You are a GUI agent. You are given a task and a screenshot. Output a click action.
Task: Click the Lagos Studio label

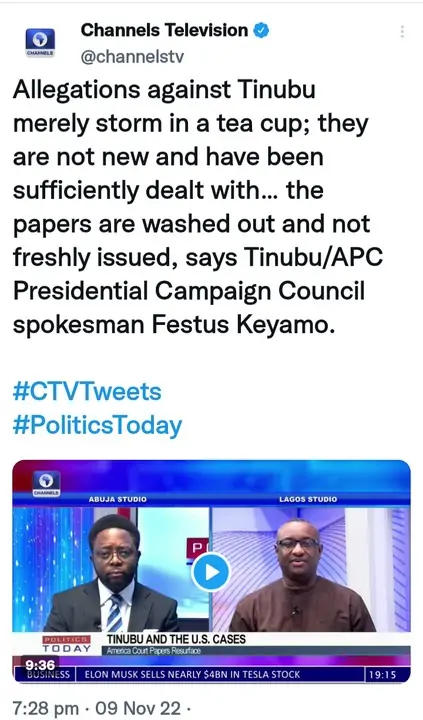click(308, 499)
